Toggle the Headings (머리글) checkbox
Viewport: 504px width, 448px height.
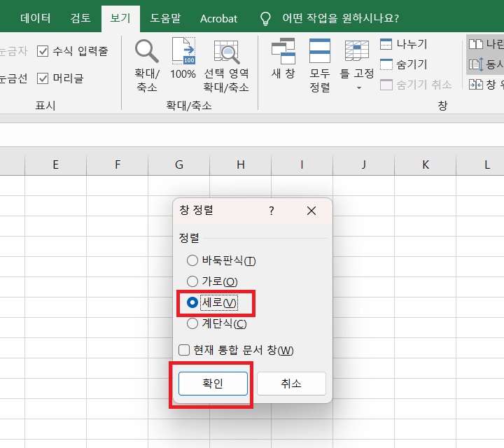(43, 78)
